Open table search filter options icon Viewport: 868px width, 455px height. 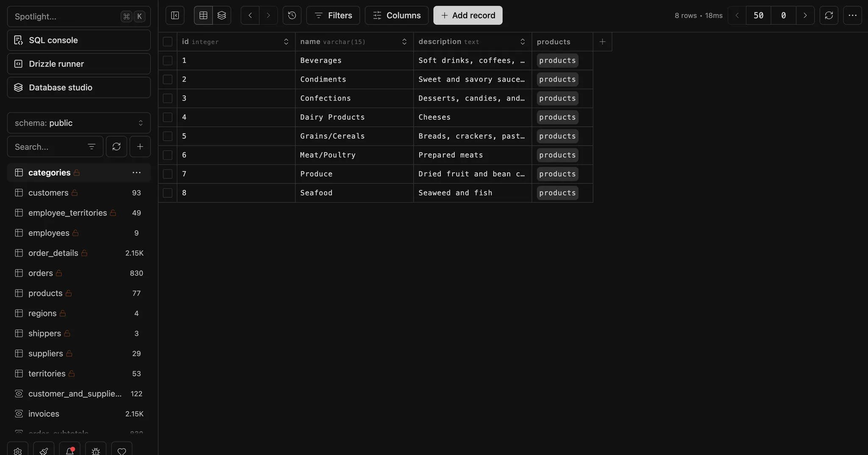(x=92, y=147)
